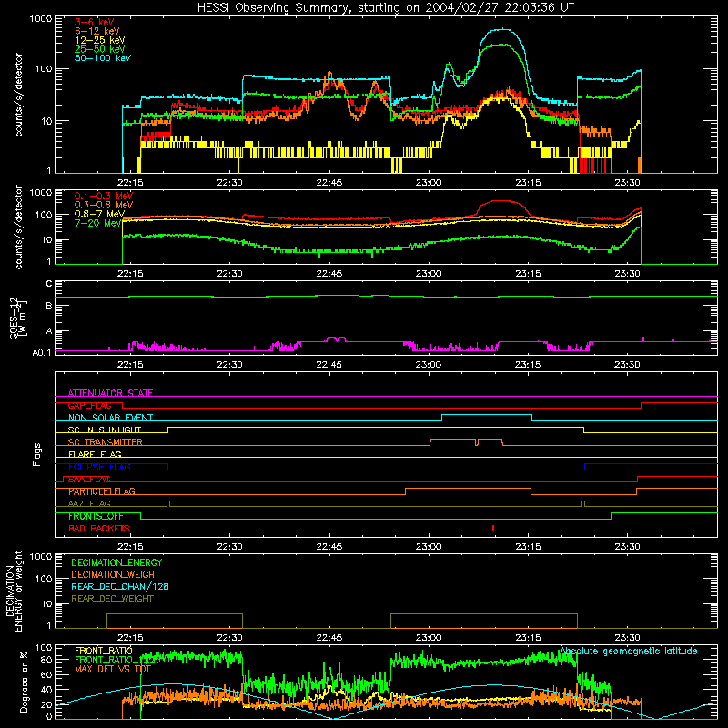
Task: Select the DECIMATION_ENERGY legend label
Action: pos(116,562)
